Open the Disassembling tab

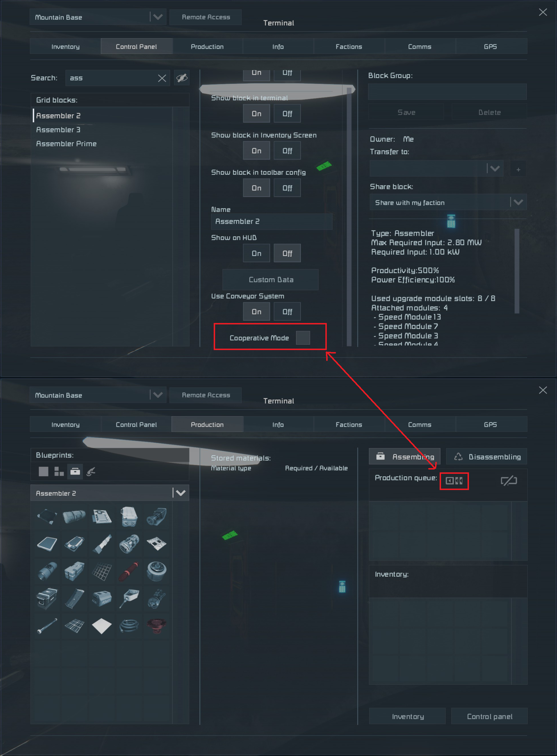click(x=487, y=456)
